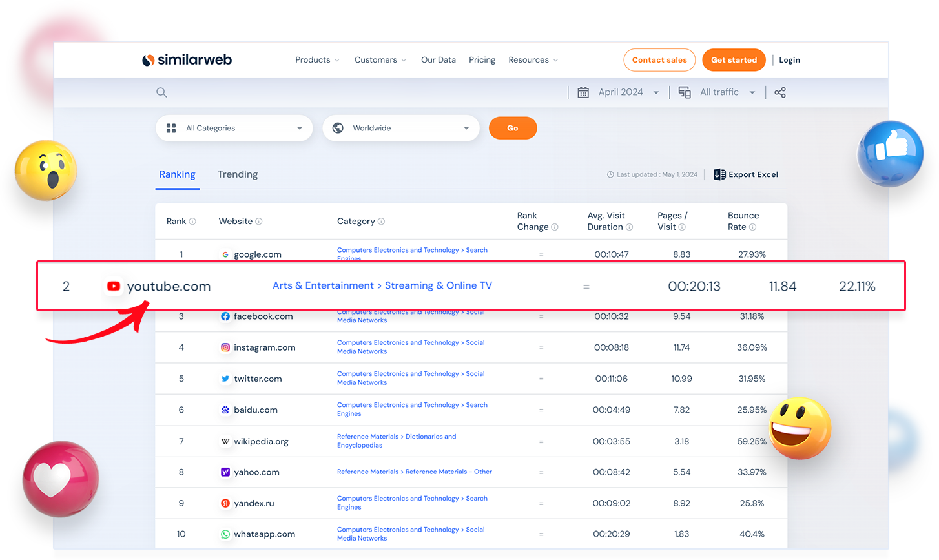Click the orange Go button
This screenshot has height=560, width=939.
tap(513, 128)
